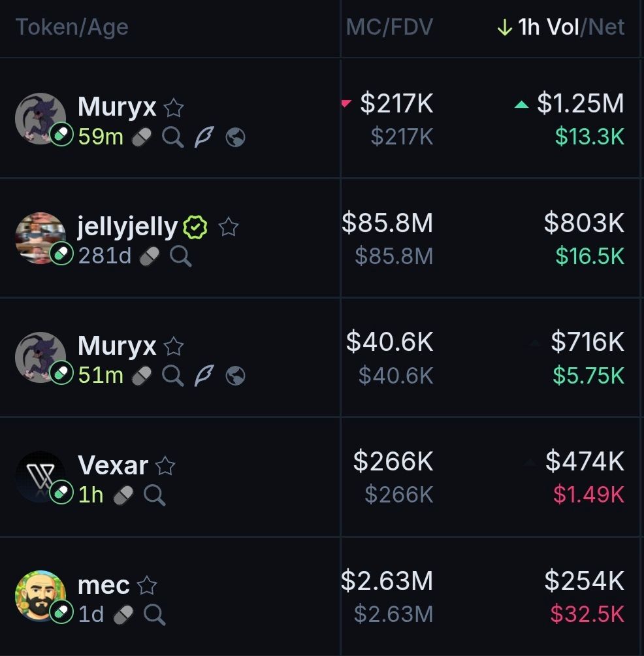This screenshot has width=644, height=656.
Task: Click the mec token avatar thumbnail
Action: [x=40, y=595]
